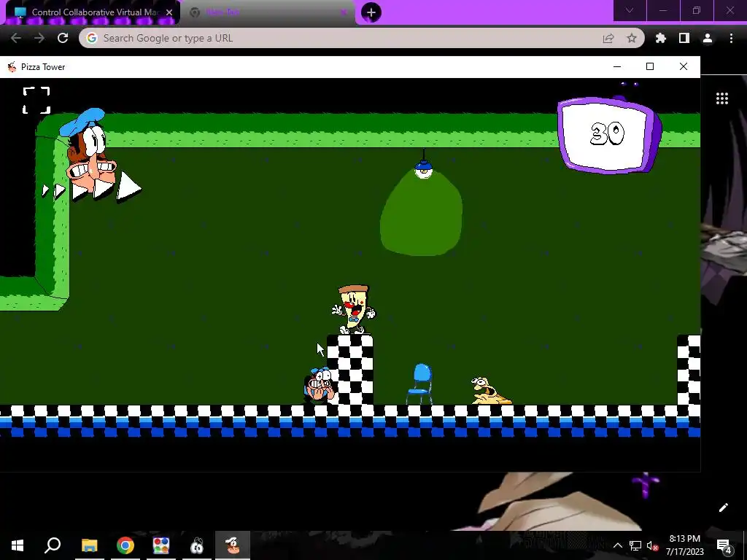Open the colorful app icon on the taskbar

point(161,545)
